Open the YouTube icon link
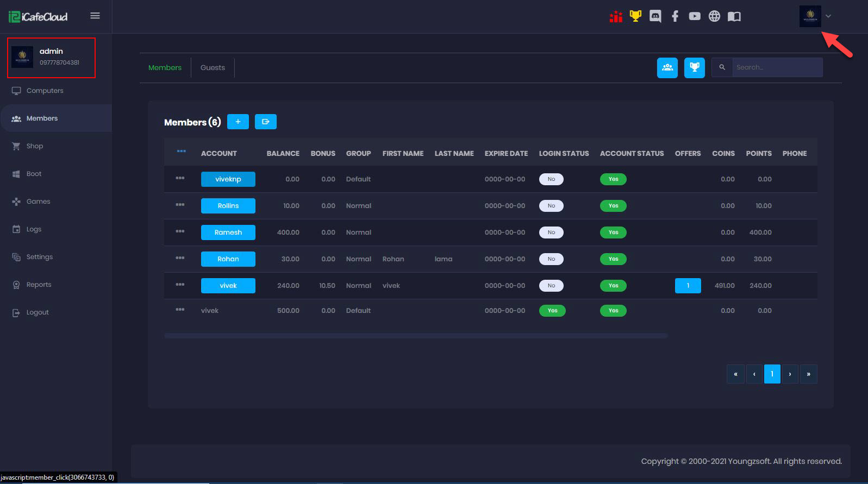Viewport: 868px width, 484px height. (694, 16)
